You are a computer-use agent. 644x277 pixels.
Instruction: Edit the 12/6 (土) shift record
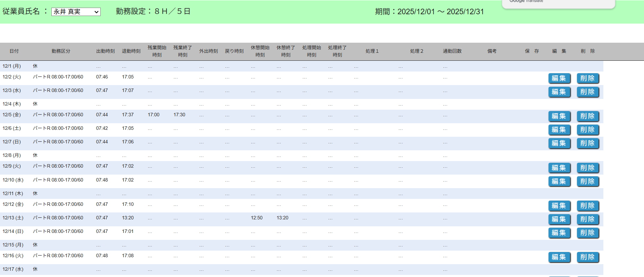pyautogui.click(x=559, y=130)
